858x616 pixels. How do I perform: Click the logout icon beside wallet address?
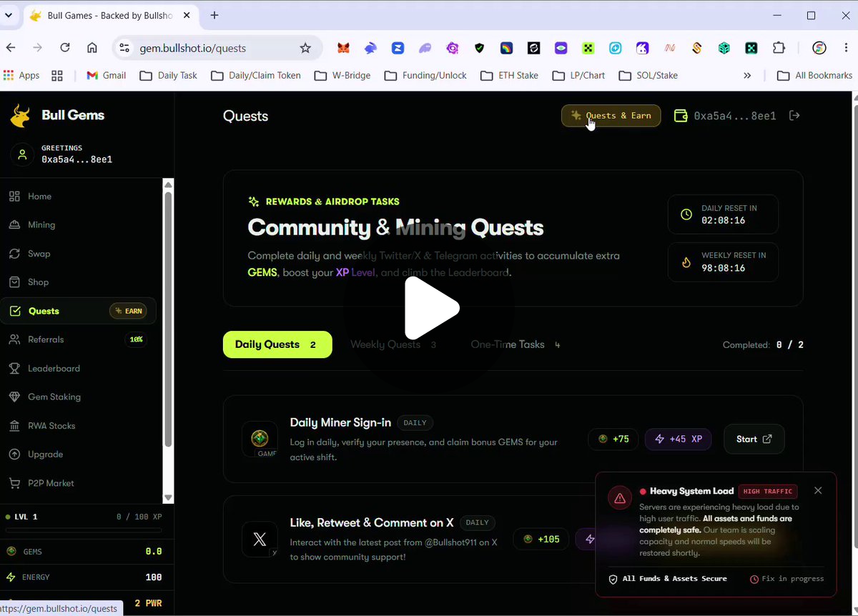tap(794, 115)
